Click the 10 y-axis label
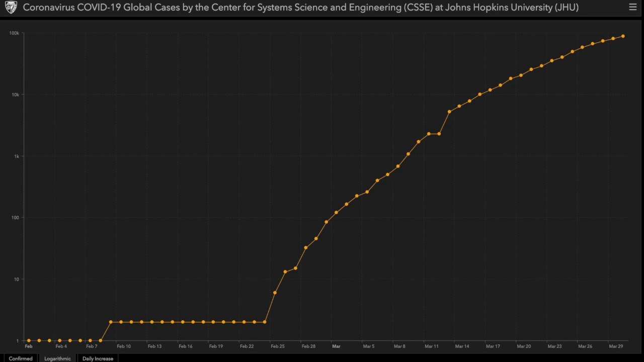Viewport: 644px width, 362px height. coord(17,280)
